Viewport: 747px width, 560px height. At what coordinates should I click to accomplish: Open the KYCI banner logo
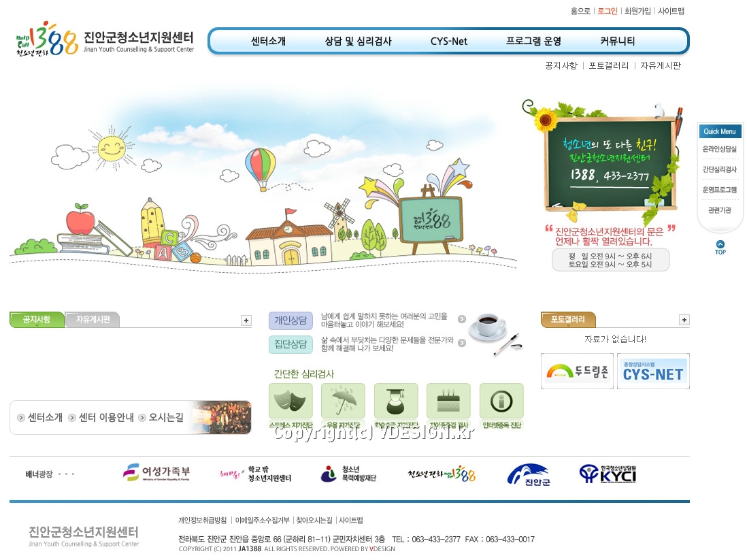pos(608,474)
